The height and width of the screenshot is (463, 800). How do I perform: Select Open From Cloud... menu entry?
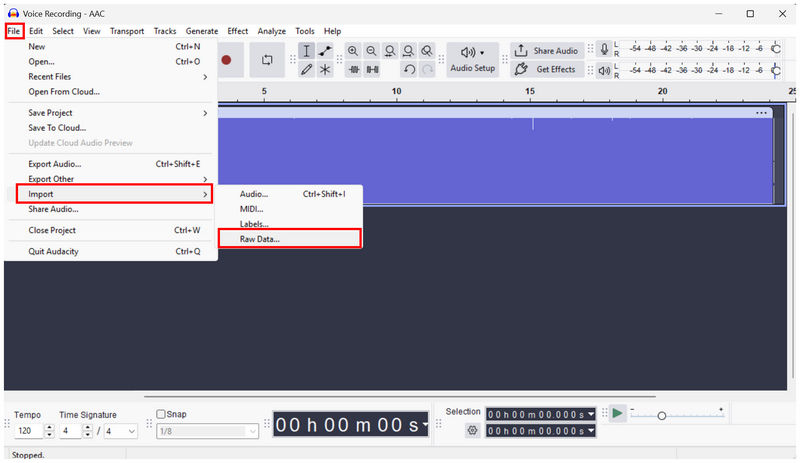pos(113,92)
